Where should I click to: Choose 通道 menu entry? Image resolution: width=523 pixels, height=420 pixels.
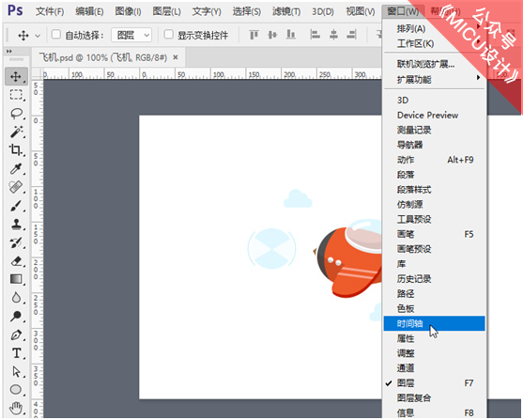point(434,368)
